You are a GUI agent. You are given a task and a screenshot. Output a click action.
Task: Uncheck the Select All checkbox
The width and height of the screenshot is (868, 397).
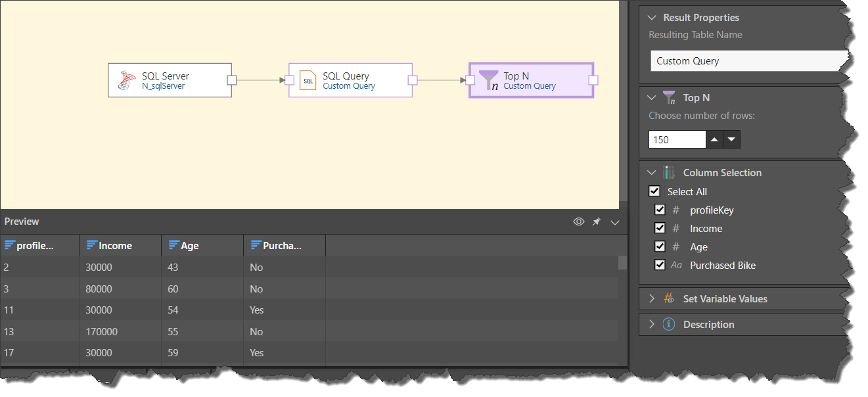tap(654, 192)
